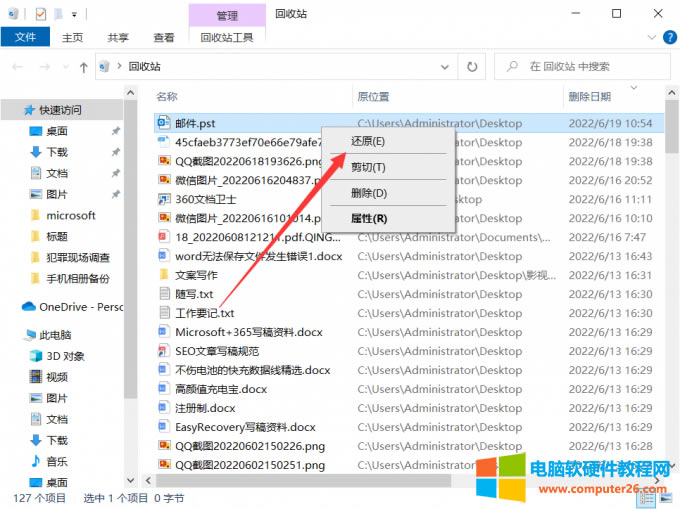Sort by the 原位置 column header

[x=373, y=96]
